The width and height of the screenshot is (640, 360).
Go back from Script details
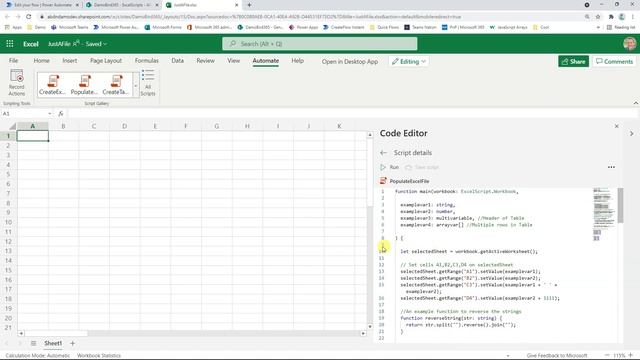click(x=383, y=153)
